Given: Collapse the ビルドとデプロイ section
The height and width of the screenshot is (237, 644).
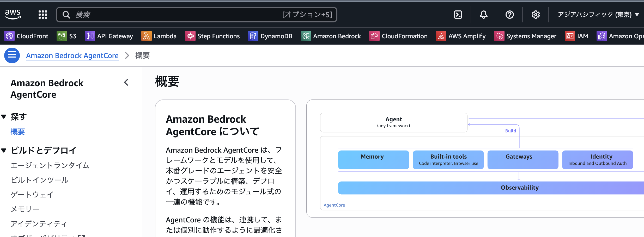Looking at the screenshot, I should [4, 150].
